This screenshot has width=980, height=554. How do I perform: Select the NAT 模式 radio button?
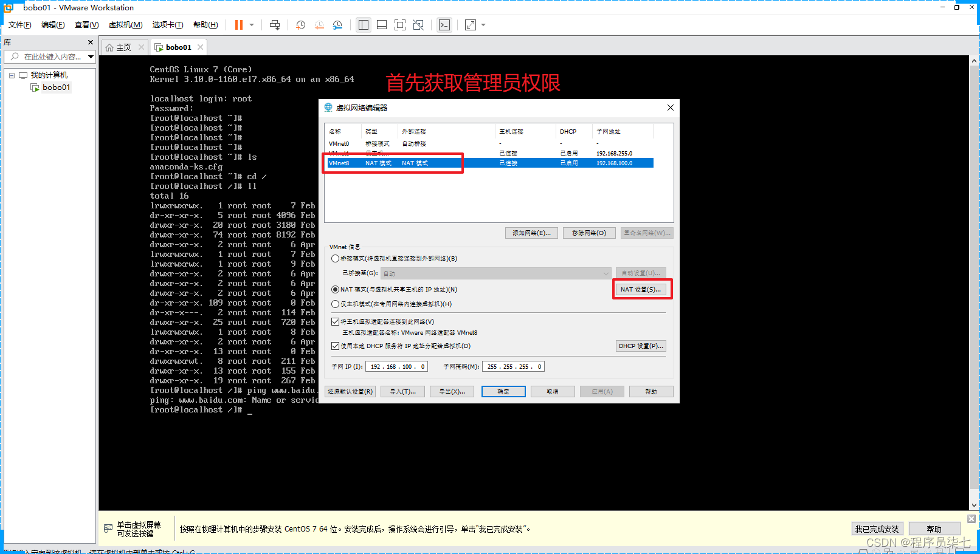[335, 290]
